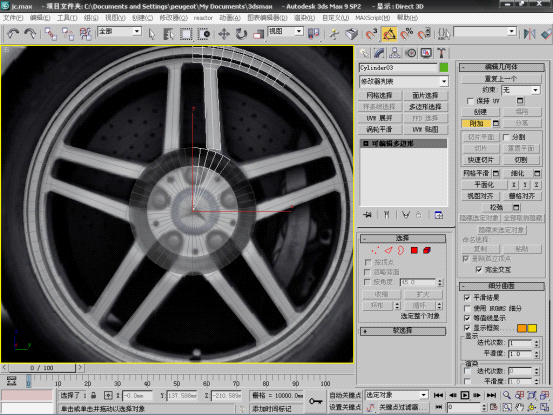Toggle the 平滑结果 checkbox

coord(467,298)
